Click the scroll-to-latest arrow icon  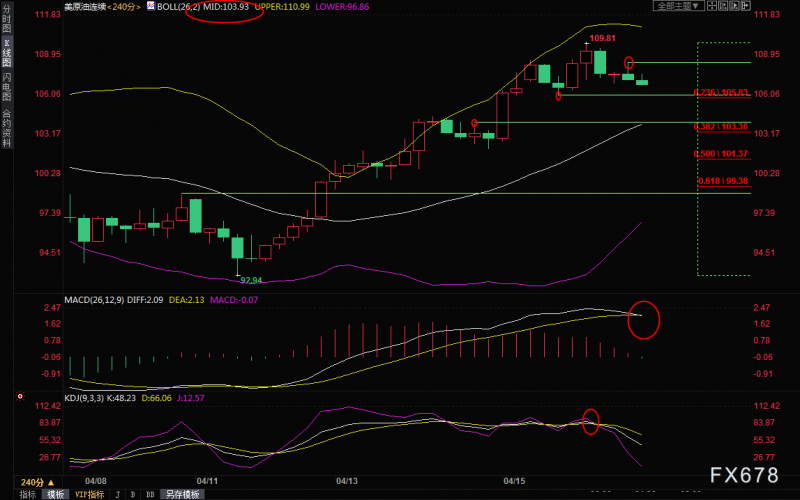point(746,6)
